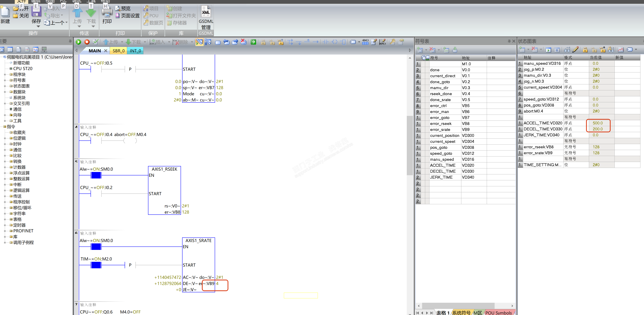Screen dimensions: 644x315
Task: Click the red Stop PLC button
Action: click(x=87, y=42)
